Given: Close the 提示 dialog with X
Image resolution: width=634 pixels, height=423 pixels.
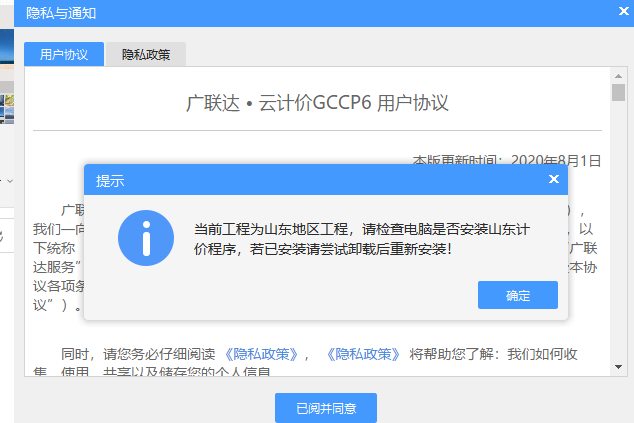Looking at the screenshot, I should [554, 179].
